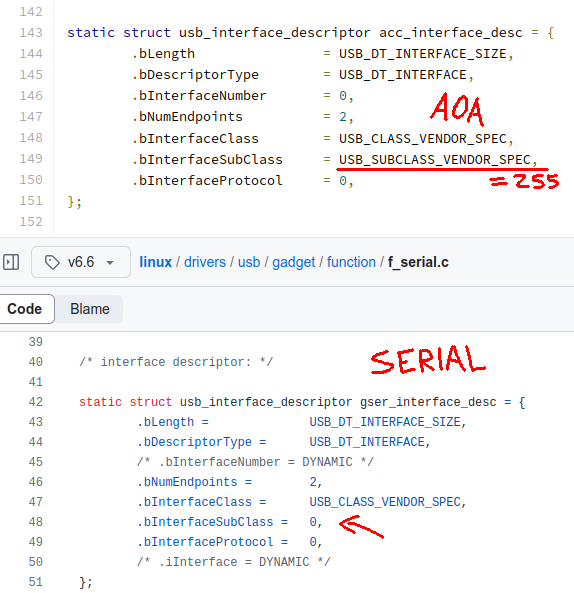Switch to the Blame tab
574x593 pixels.
click(x=90, y=309)
